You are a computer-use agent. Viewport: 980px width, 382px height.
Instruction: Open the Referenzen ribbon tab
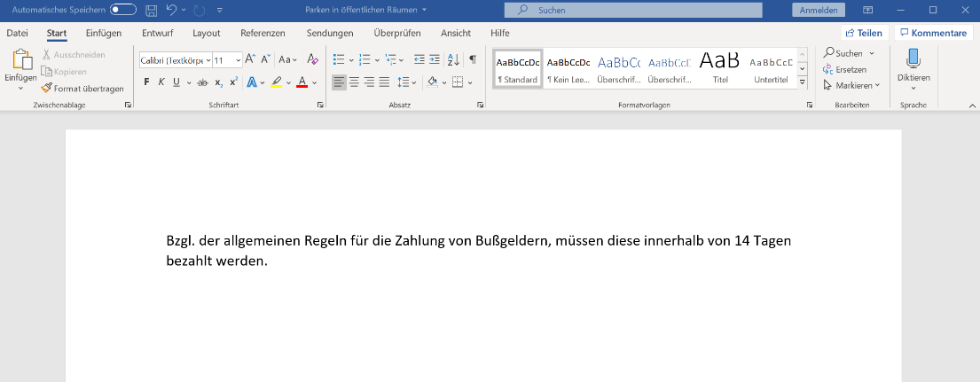click(263, 33)
